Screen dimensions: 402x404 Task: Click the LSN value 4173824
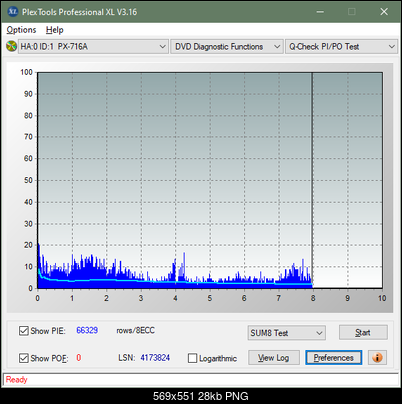point(155,358)
